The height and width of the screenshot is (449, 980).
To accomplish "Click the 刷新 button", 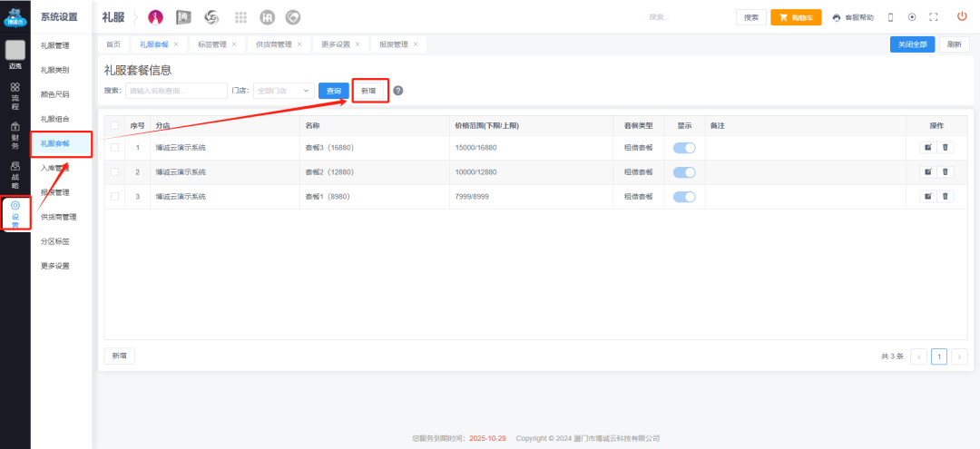I will 955,44.
